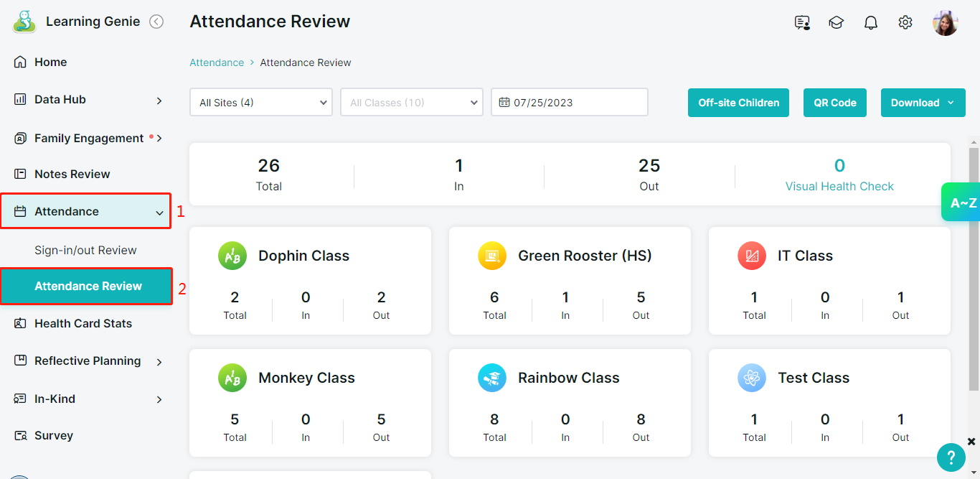This screenshot has height=479, width=980.
Task: Click the IT Class icon
Action: [752, 256]
